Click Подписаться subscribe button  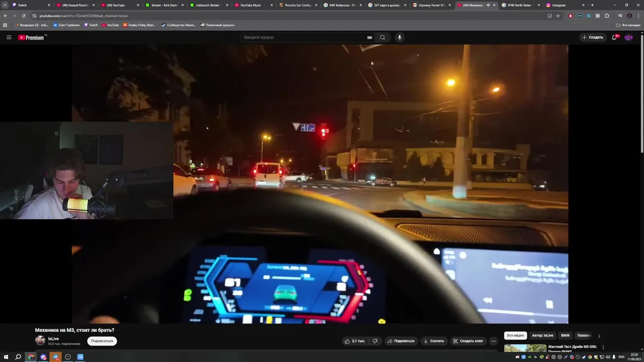pos(102,341)
